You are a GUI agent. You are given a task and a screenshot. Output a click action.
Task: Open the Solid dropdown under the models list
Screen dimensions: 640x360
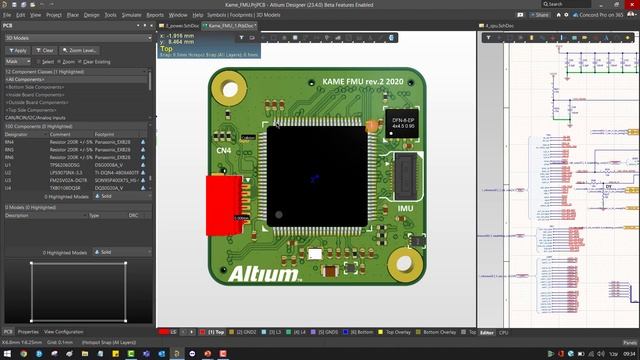pyautogui.click(x=122, y=252)
